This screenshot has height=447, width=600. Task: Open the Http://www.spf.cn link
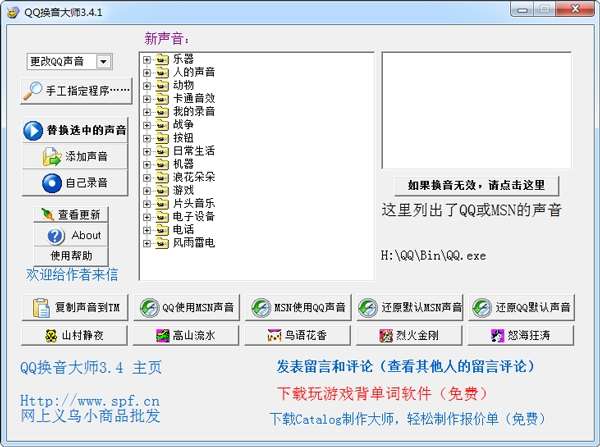(90, 401)
